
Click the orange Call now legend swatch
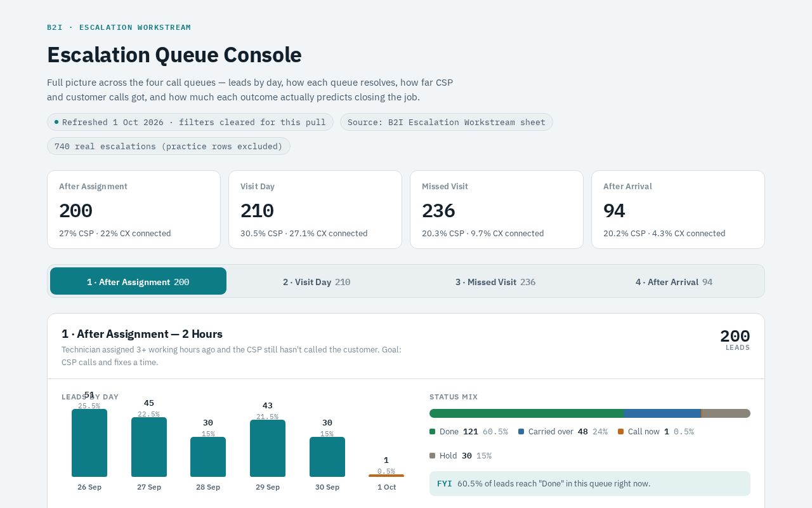pos(621,432)
